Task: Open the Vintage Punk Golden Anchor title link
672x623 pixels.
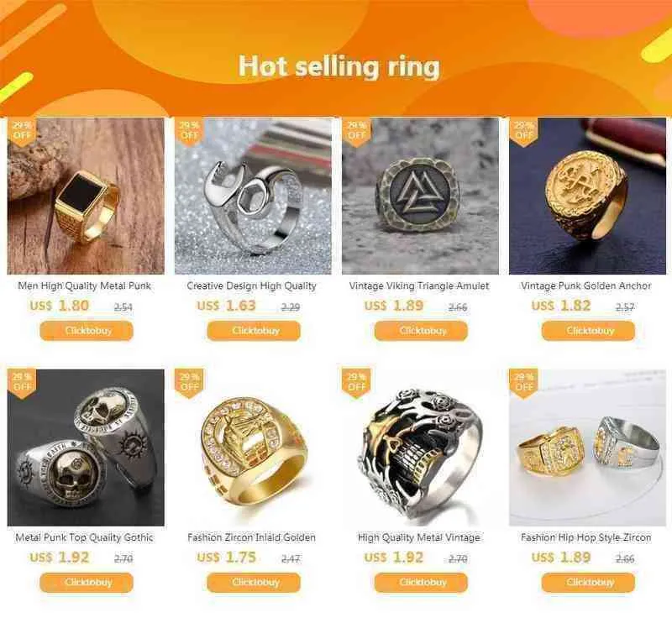Action: tap(586, 285)
